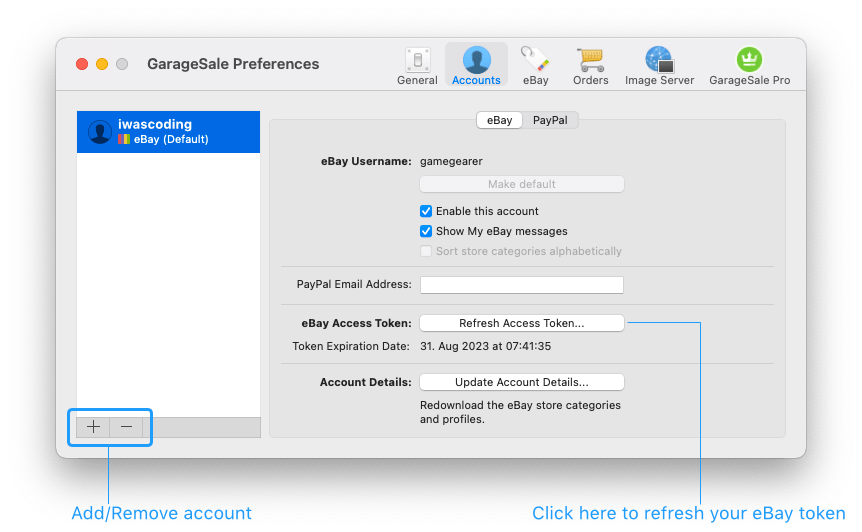
Task: Click the token expiration date value
Action: coord(485,346)
